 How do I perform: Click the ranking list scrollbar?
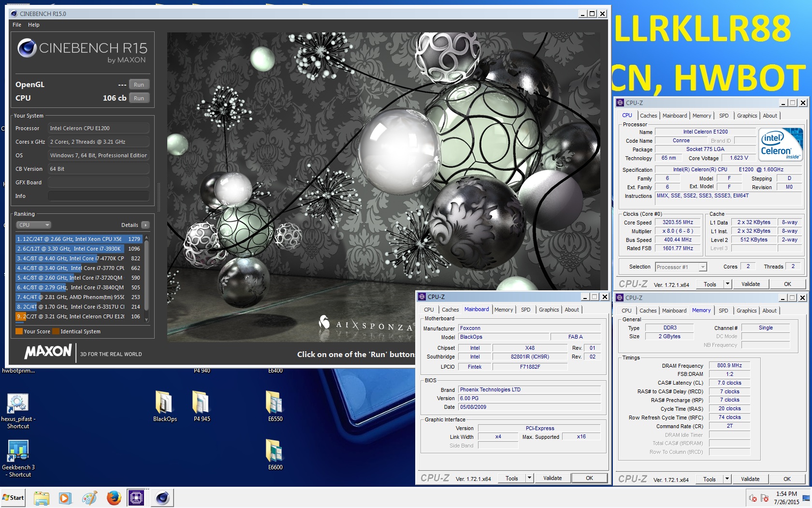coord(146,278)
